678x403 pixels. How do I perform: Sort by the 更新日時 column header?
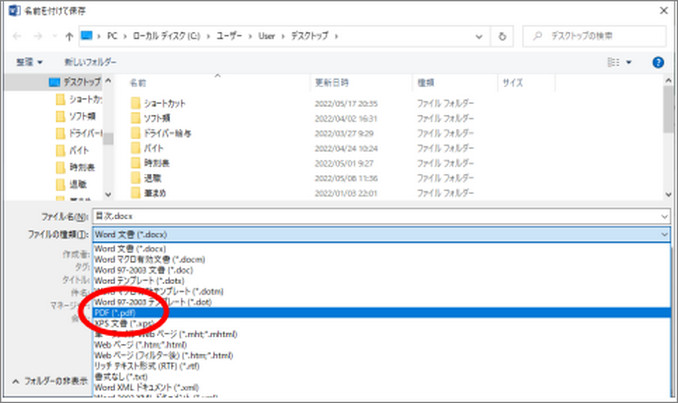(x=332, y=83)
